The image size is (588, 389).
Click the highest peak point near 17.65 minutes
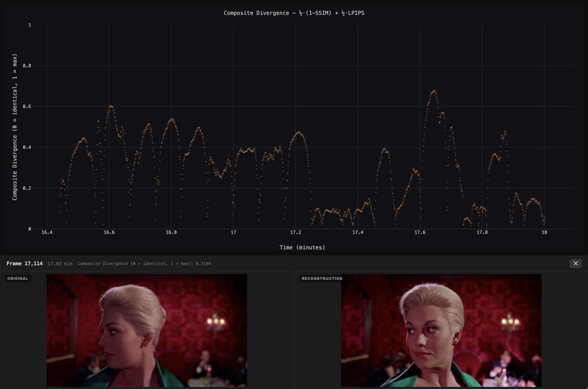(x=434, y=90)
